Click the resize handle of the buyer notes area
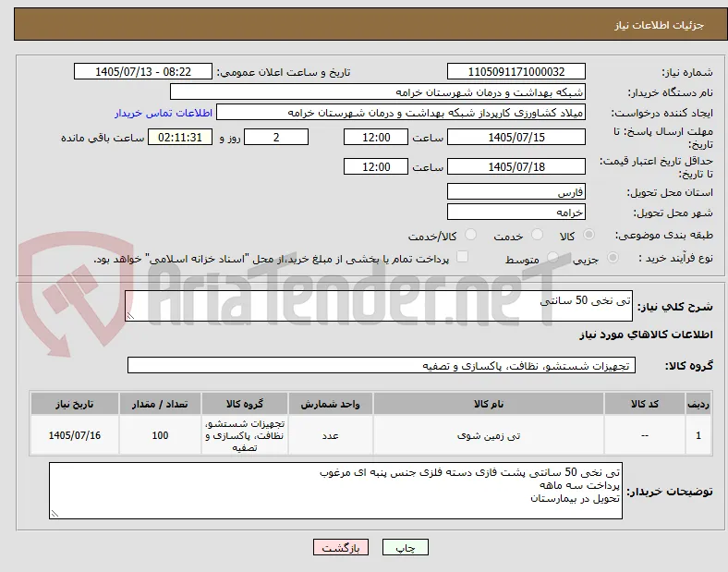The image size is (728, 572). coord(55,514)
